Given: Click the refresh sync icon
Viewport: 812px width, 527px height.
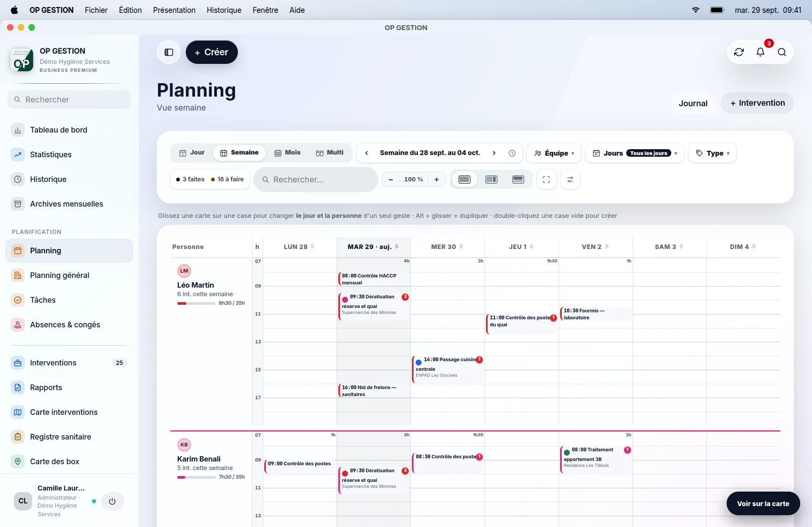Looking at the screenshot, I should 739,52.
